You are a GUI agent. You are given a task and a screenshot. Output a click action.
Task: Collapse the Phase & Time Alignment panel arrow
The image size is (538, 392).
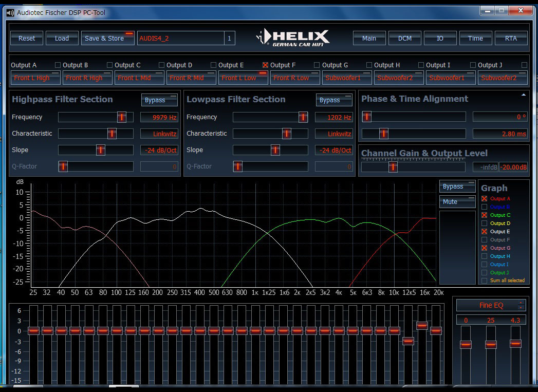click(523, 95)
